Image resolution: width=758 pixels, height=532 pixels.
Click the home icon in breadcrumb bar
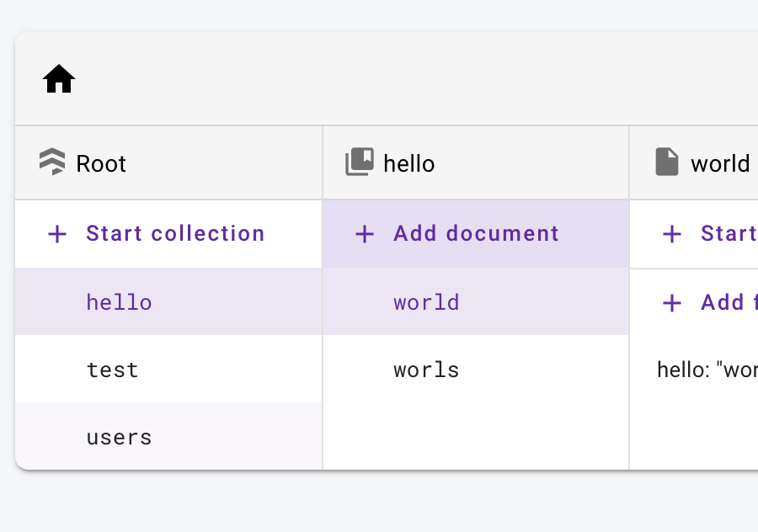[x=59, y=79]
